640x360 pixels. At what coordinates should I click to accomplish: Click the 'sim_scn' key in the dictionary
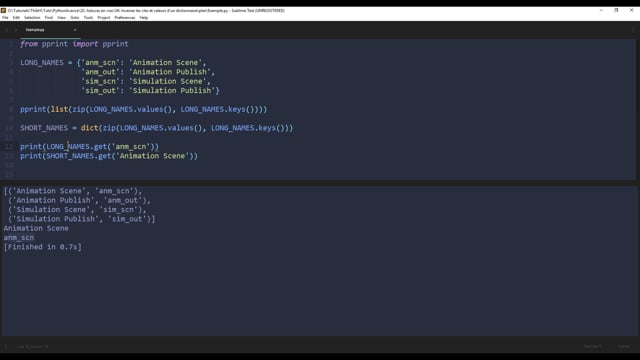pos(100,81)
